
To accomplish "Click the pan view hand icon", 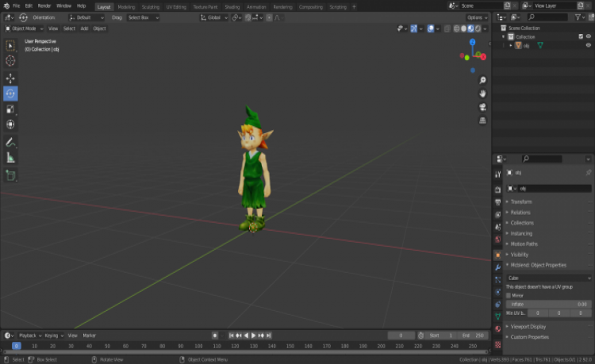I will 482,94.
